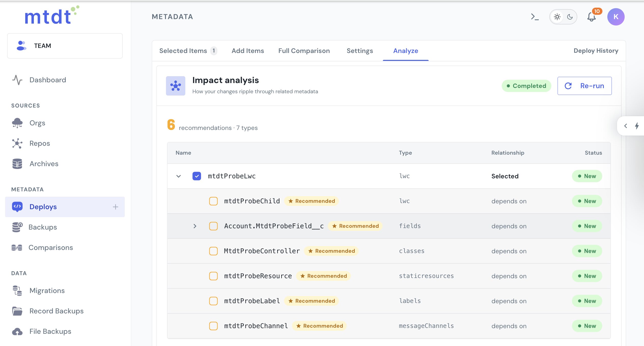Expand the Account.MtdtProbeField__c row
The width and height of the screenshot is (644, 346).
pos(195,226)
